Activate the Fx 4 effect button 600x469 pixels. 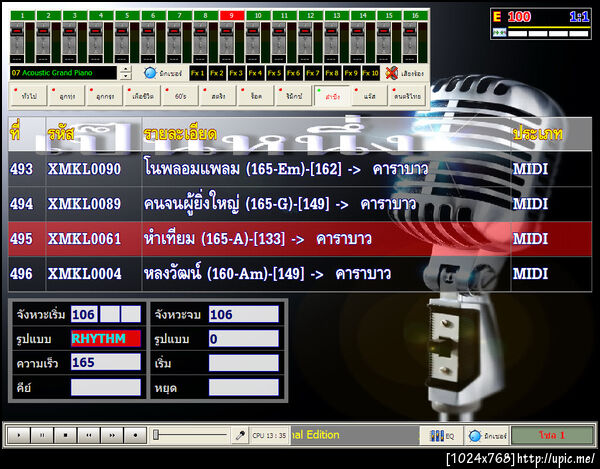coord(255,73)
